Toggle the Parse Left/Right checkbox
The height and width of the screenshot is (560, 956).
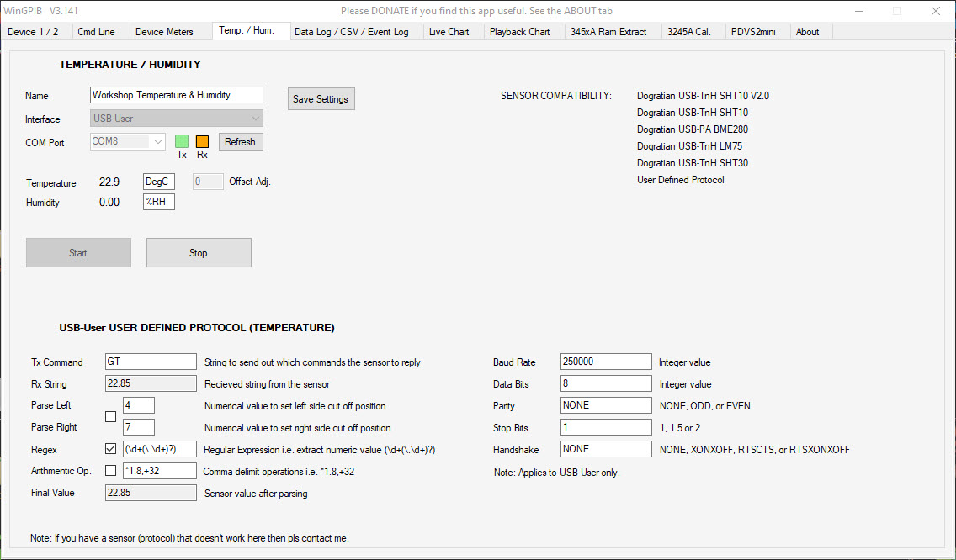point(110,416)
